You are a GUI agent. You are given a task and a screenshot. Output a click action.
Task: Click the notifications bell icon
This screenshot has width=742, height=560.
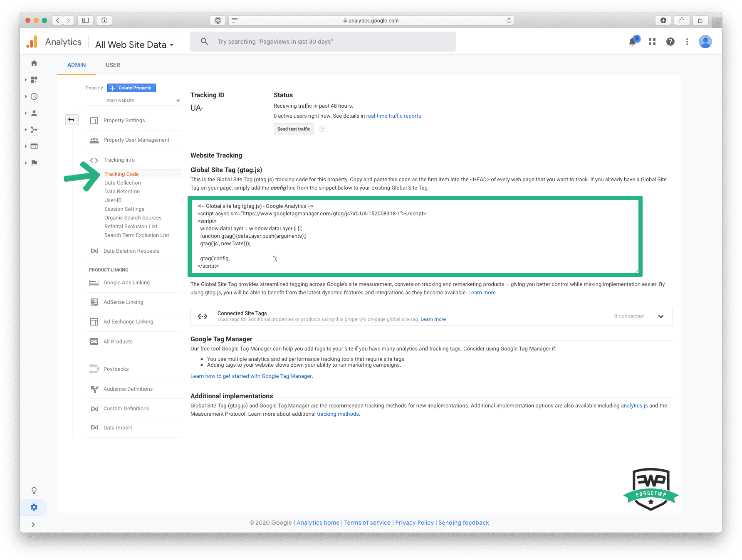pos(632,42)
